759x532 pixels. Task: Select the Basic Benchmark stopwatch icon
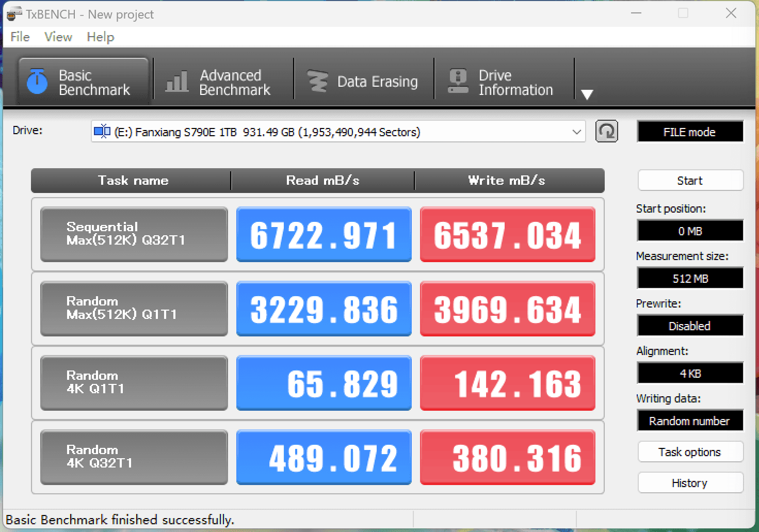36,81
